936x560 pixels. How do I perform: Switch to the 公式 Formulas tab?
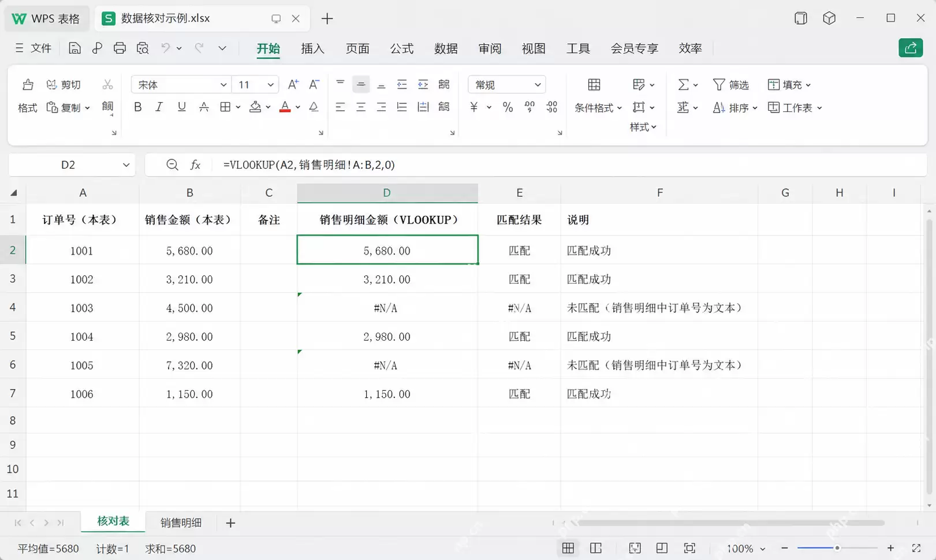coord(401,48)
